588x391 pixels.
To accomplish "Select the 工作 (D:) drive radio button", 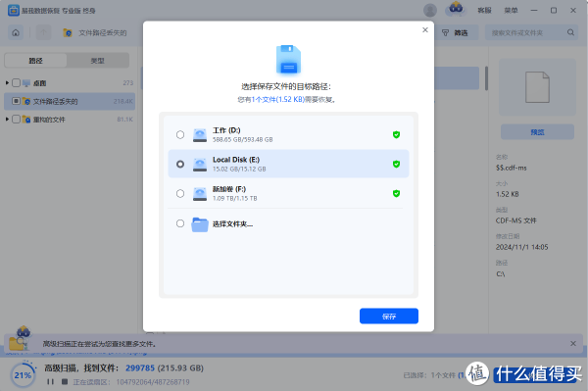I will (180, 134).
